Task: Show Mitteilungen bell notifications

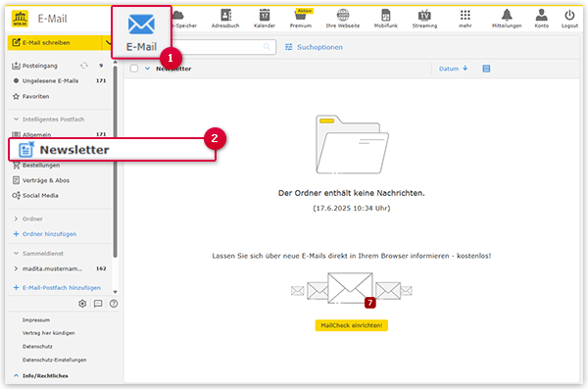Action: click(x=507, y=19)
